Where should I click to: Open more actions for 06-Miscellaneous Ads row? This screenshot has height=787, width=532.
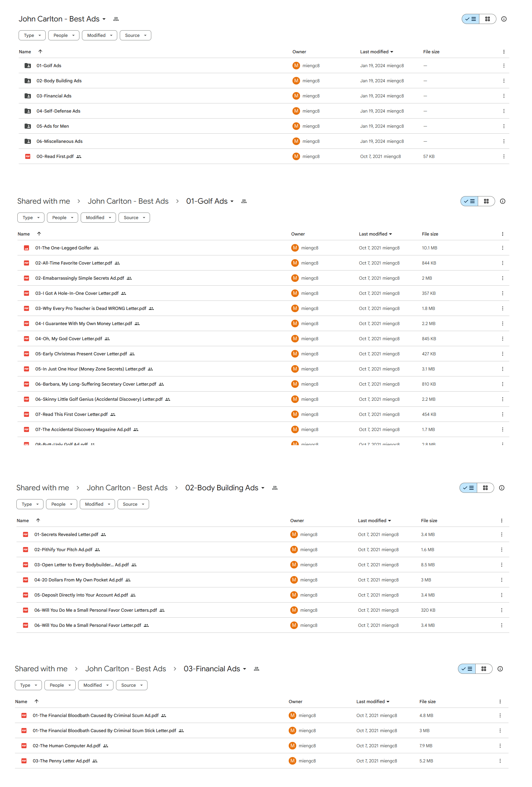504,141
